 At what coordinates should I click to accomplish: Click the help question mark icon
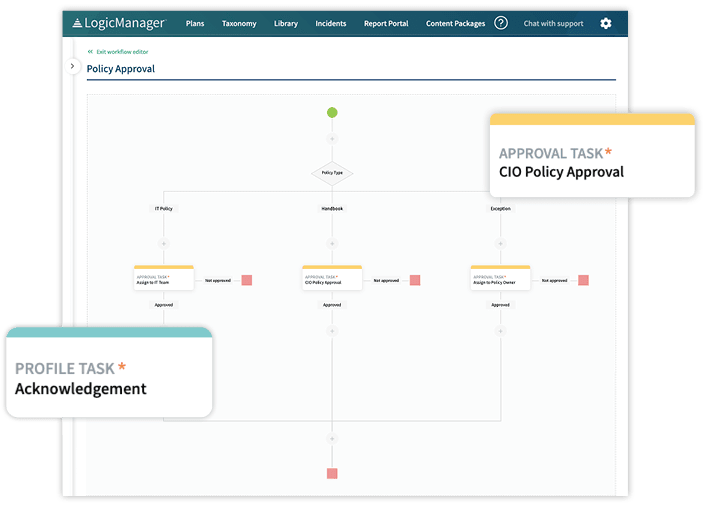pos(500,23)
